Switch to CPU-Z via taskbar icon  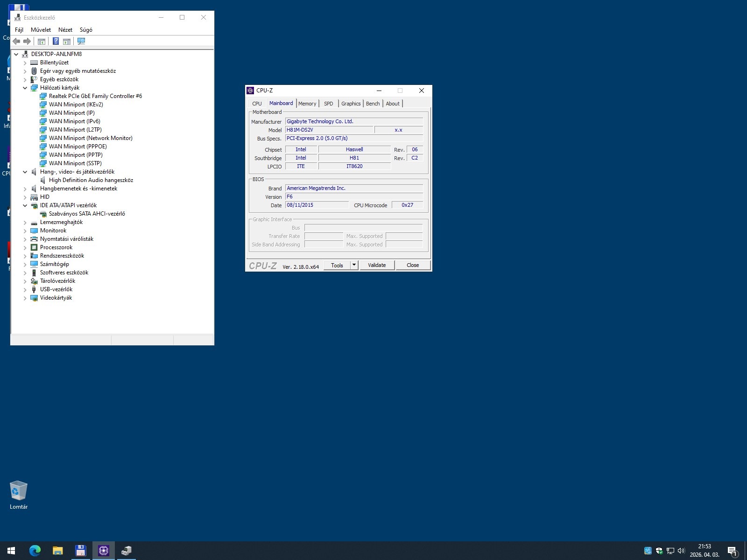[x=103, y=551]
